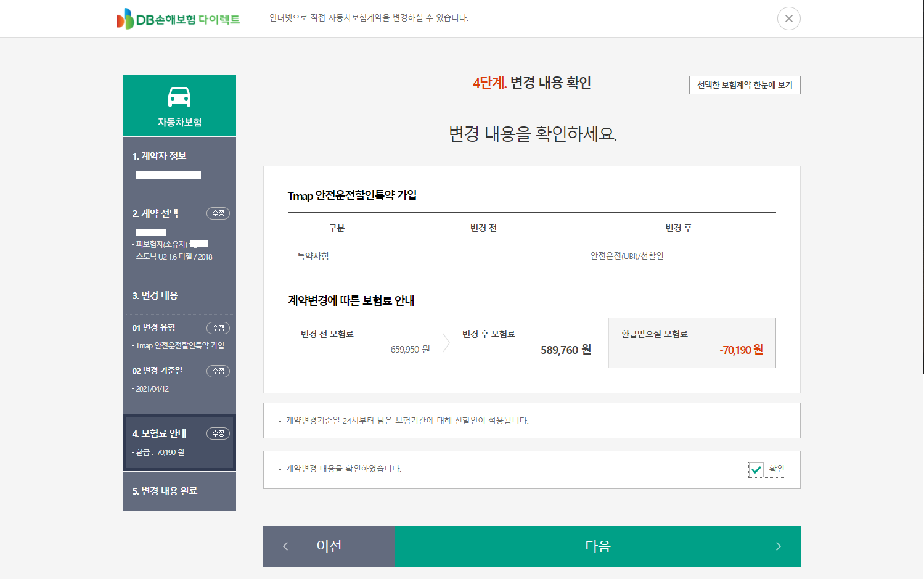This screenshot has height=579, width=924.
Task: Click the 4단계. 변경 내용 확인 title
Action: (532, 83)
